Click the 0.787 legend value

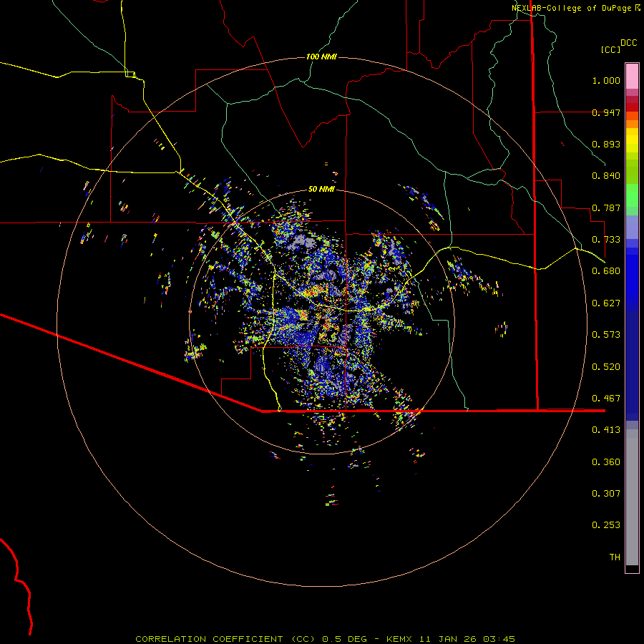tap(606, 208)
